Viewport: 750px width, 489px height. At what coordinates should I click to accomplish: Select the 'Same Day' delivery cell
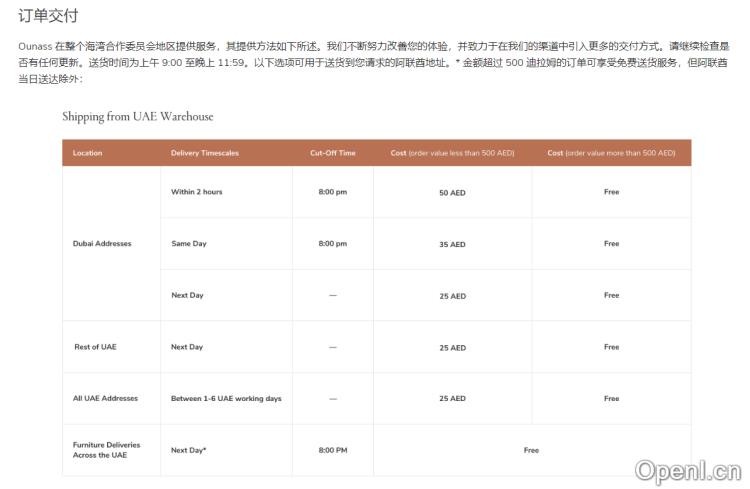188,243
